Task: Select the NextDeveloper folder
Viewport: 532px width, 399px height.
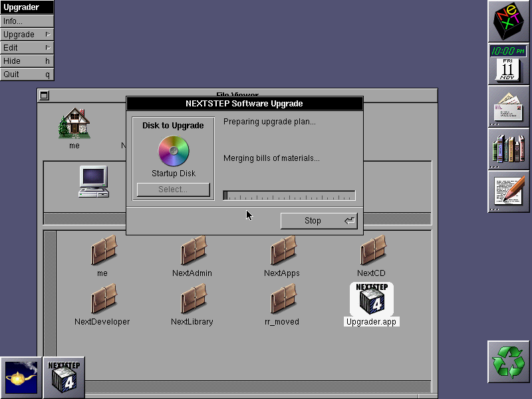Action: [x=103, y=299]
